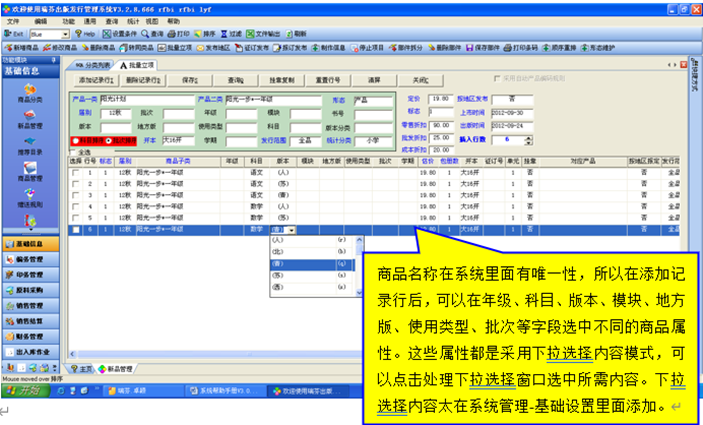703x425 pixels.
Task: Open the 版本 dropdown arrow in row 6
Action: point(292,230)
